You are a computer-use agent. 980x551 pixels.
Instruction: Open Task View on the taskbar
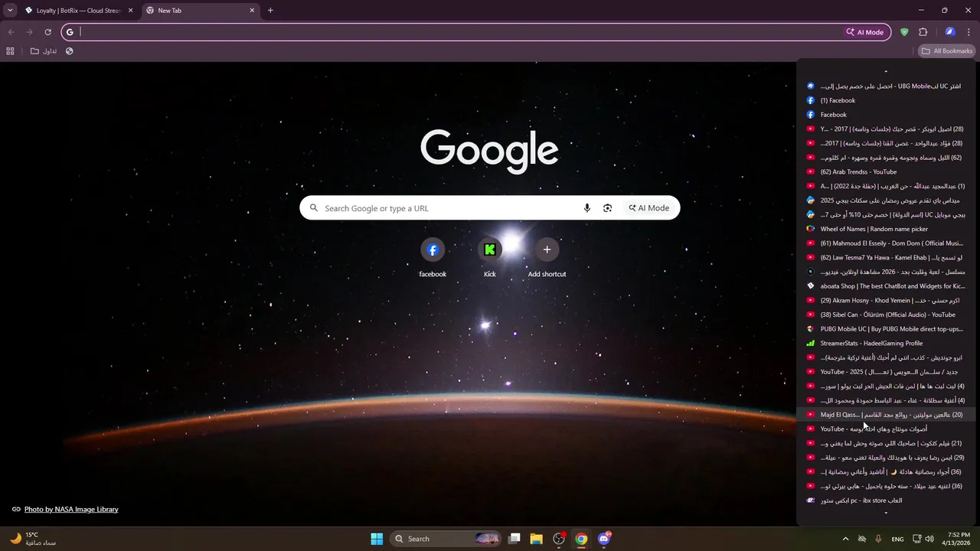(514, 539)
